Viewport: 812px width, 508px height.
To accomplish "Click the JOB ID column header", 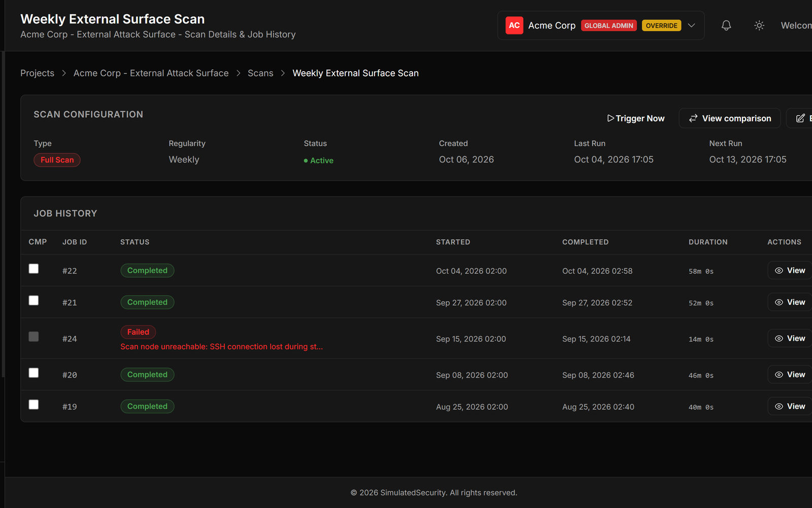I will tap(75, 242).
